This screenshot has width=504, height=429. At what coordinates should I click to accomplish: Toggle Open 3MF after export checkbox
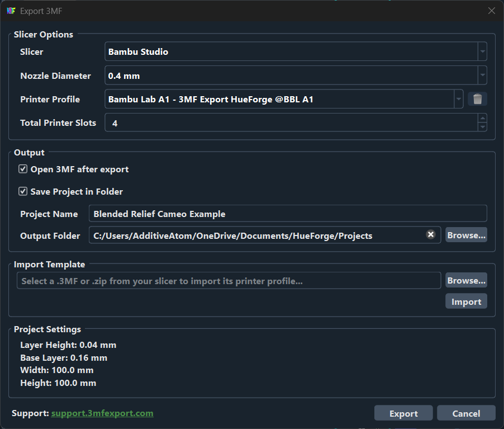point(23,169)
